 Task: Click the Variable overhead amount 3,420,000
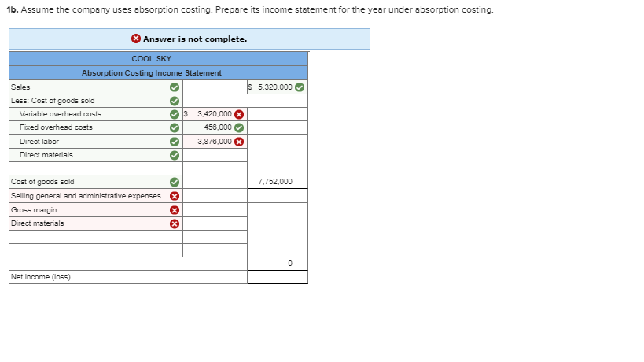pyautogui.click(x=215, y=114)
